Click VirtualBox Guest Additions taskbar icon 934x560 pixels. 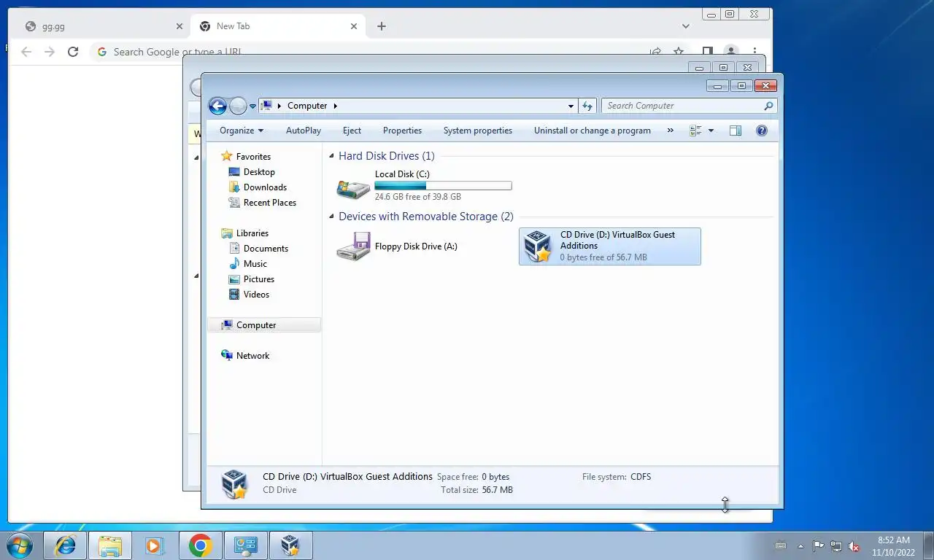[290, 545]
